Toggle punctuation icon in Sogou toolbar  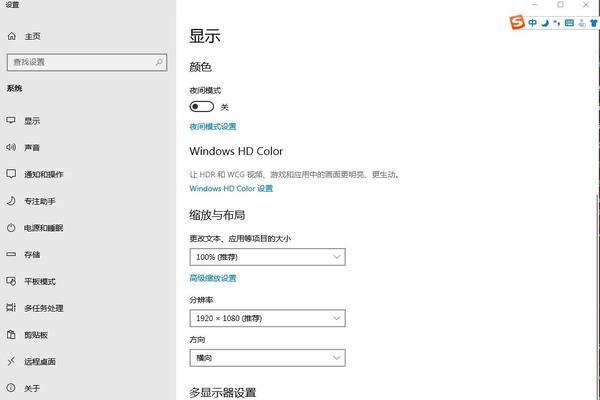[557, 23]
